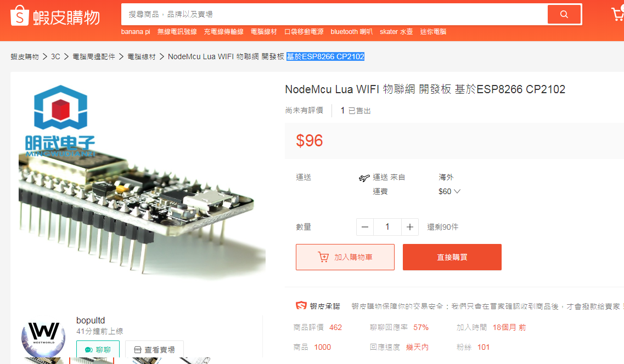Image resolution: width=624 pixels, height=364 pixels.
Task: Click the search magnifier button
Action: click(564, 14)
